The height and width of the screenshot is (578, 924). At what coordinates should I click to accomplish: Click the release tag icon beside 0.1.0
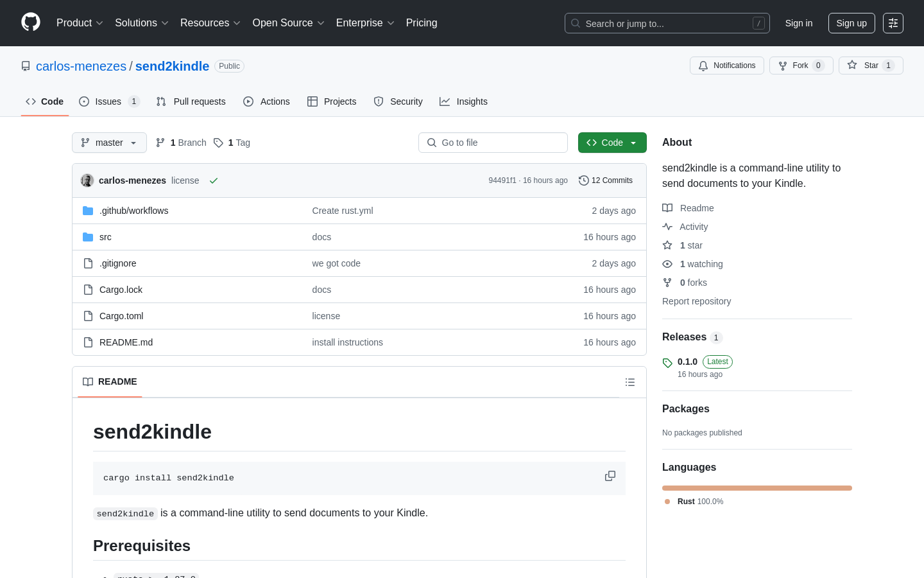(667, 363)
